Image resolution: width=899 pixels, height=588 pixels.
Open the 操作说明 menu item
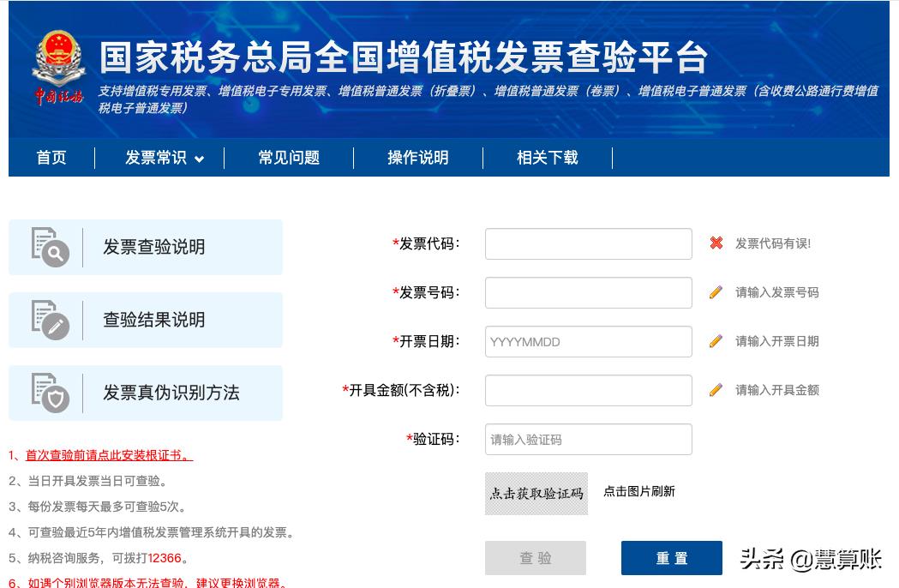(418, 157)
